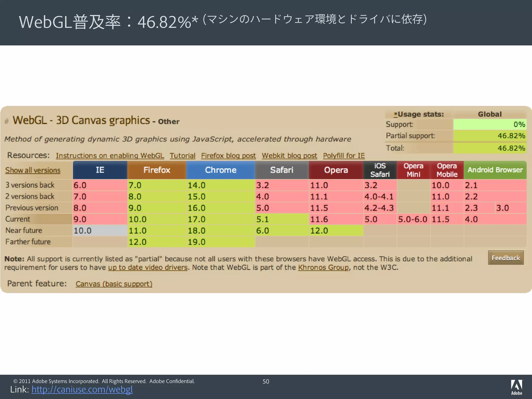Open Instructions on enabling WebGL link
Image resolution: width=532 pixels, height=399 pixels.
[x=110, y=156]
